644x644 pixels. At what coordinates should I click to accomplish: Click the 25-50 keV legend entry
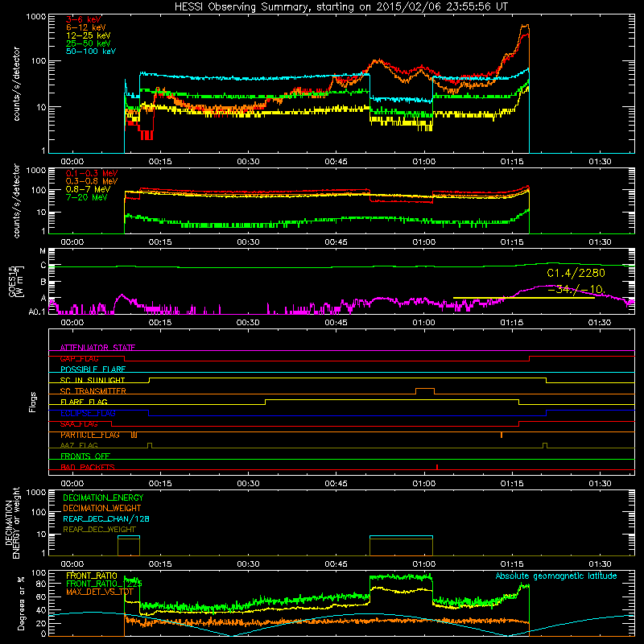click(89, 43)
